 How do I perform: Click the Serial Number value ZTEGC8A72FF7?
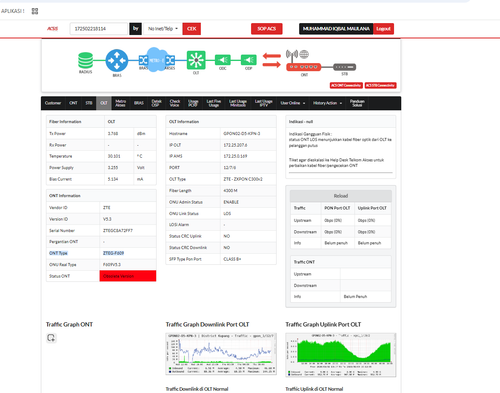point(118,231)
